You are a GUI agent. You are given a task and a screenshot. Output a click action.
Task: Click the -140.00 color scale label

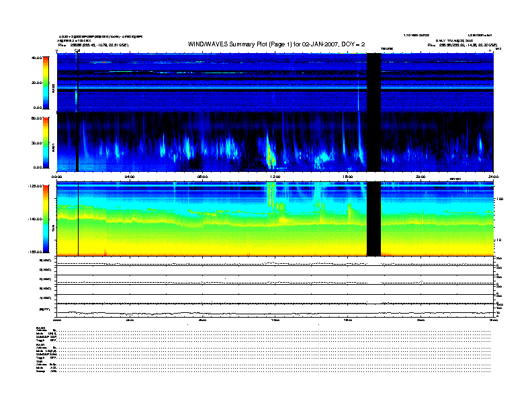[x=35, y=219]
